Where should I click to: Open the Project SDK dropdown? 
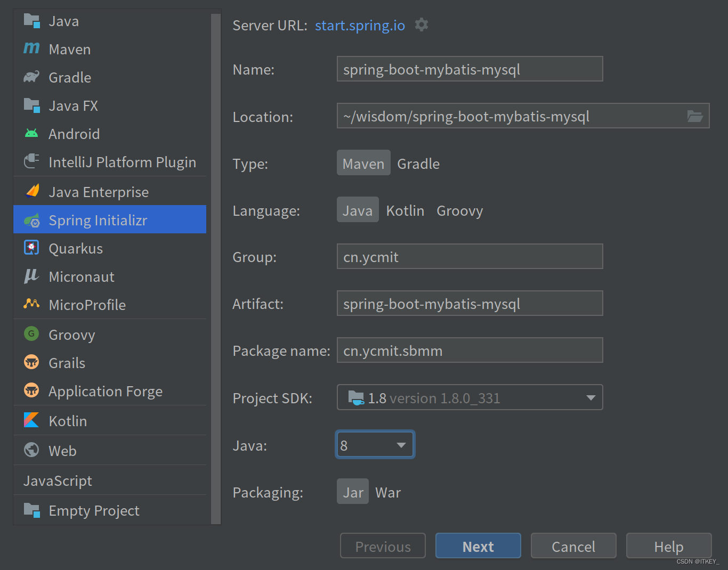470,397
